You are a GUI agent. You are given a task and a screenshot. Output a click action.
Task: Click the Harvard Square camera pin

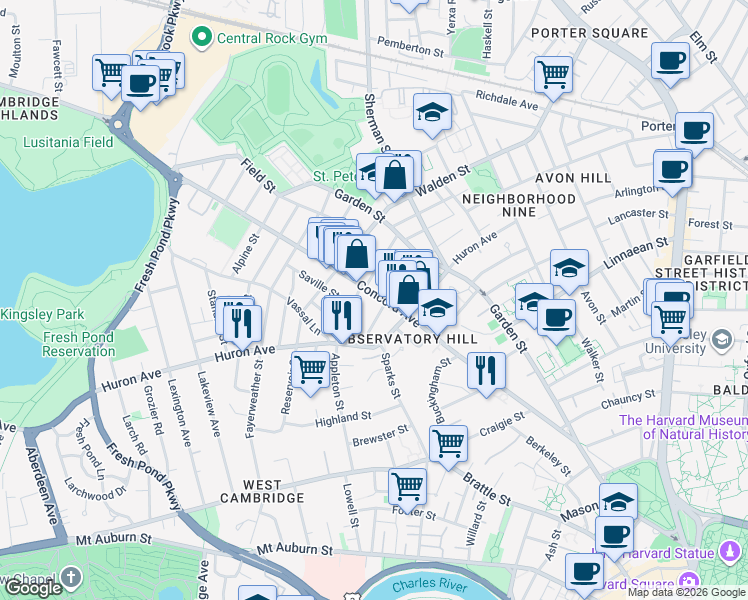click(689, 582)
